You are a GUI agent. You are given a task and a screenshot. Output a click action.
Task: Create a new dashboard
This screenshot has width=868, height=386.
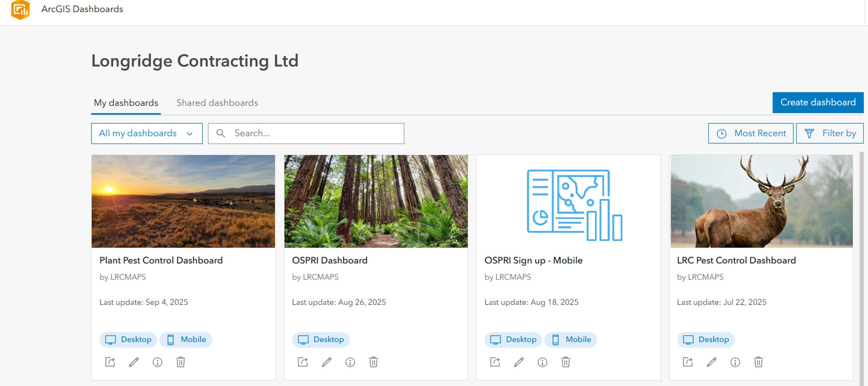click(818, 103)
